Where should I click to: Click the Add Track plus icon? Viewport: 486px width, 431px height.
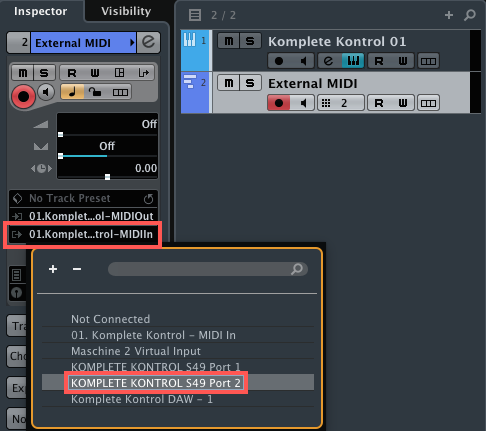pos(449,15)
